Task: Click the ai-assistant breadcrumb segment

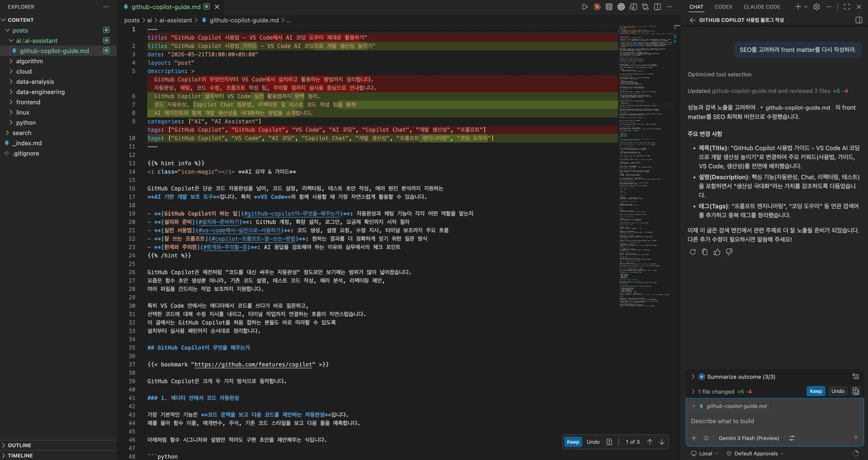Action: coord(175,20)
